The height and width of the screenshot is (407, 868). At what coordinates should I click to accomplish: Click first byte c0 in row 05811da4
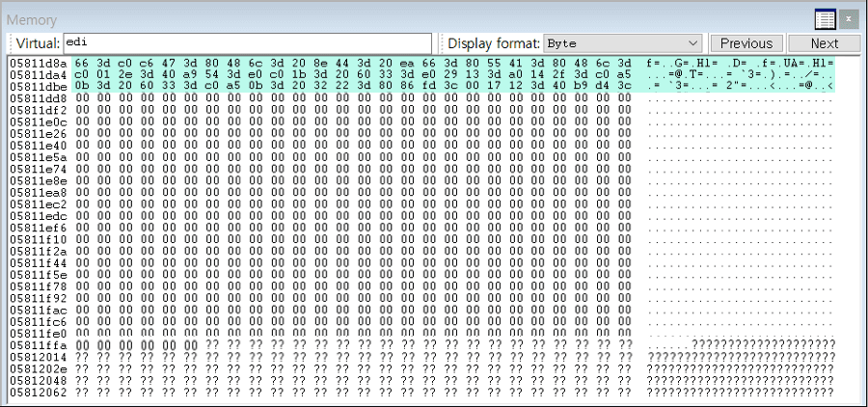[x=82, y=75]
